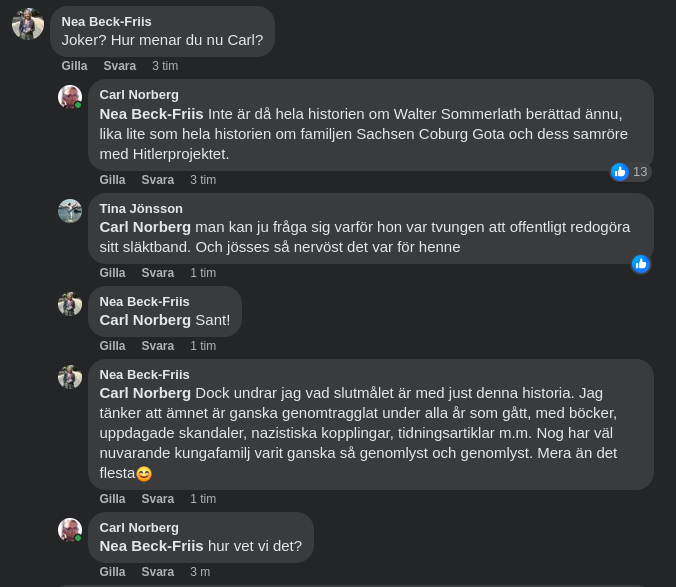Click Nea Beck-Friis avatar beside "Sant!" reply
Image resolution: width=676 pixels, height=587 pixels.
tap(70, 304)
